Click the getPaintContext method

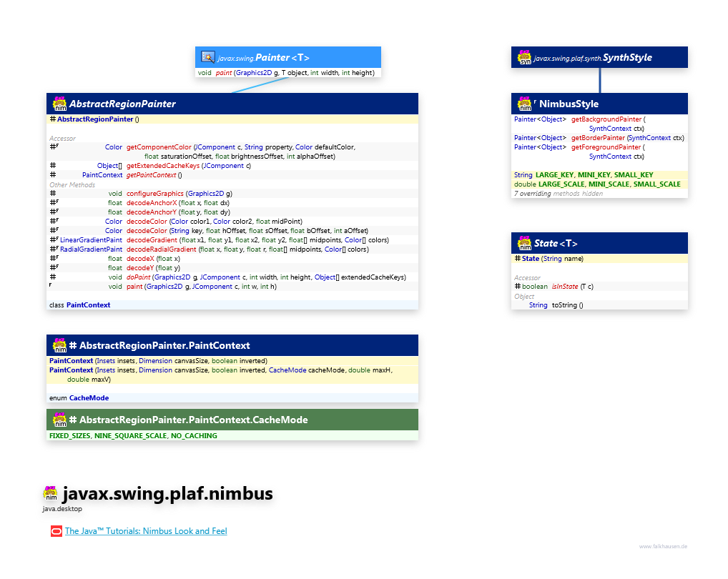click(152, 175)
